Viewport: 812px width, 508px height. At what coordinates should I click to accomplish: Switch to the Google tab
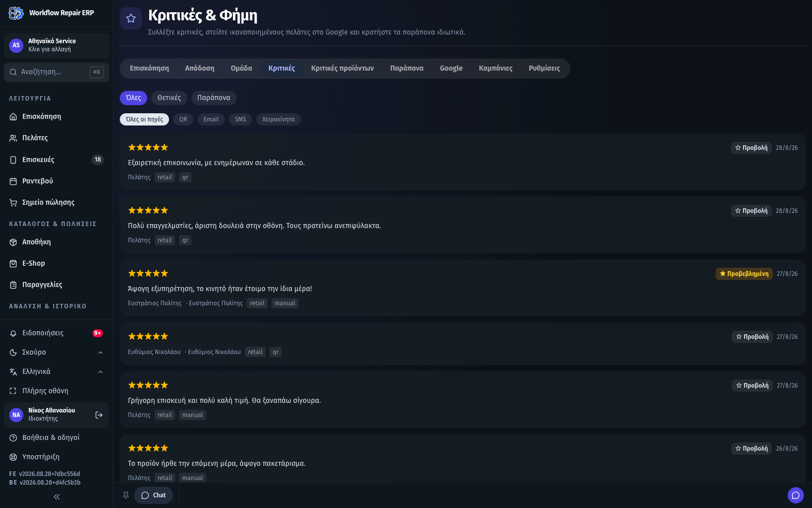(451, 69)
